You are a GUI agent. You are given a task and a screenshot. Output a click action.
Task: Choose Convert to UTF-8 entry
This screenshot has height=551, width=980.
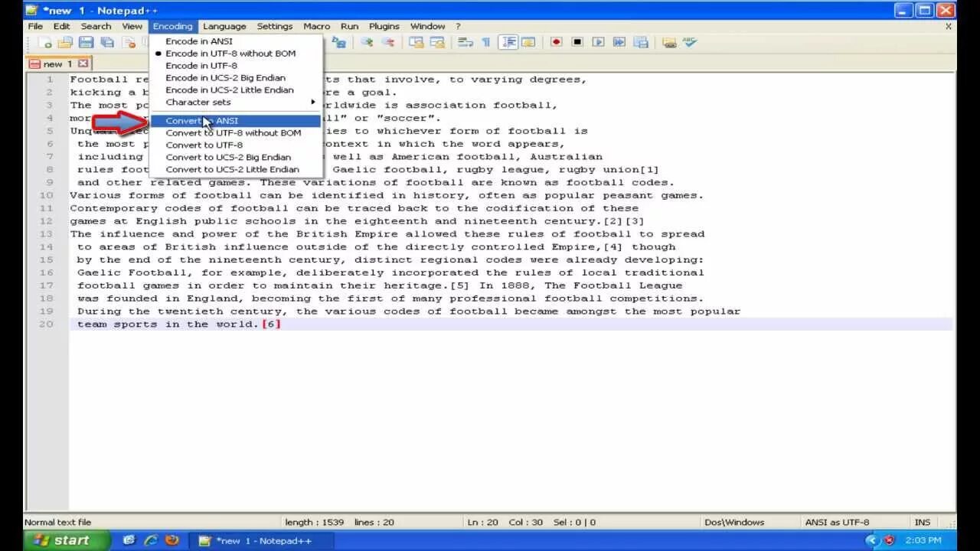[236, 145]
